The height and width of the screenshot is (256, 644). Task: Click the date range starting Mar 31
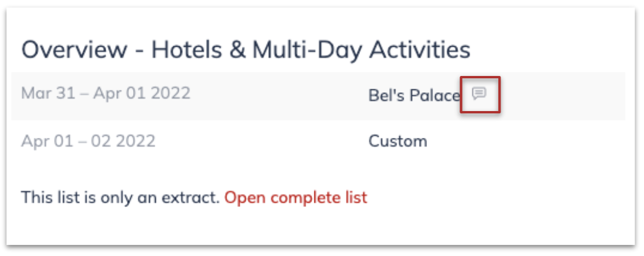106,93
